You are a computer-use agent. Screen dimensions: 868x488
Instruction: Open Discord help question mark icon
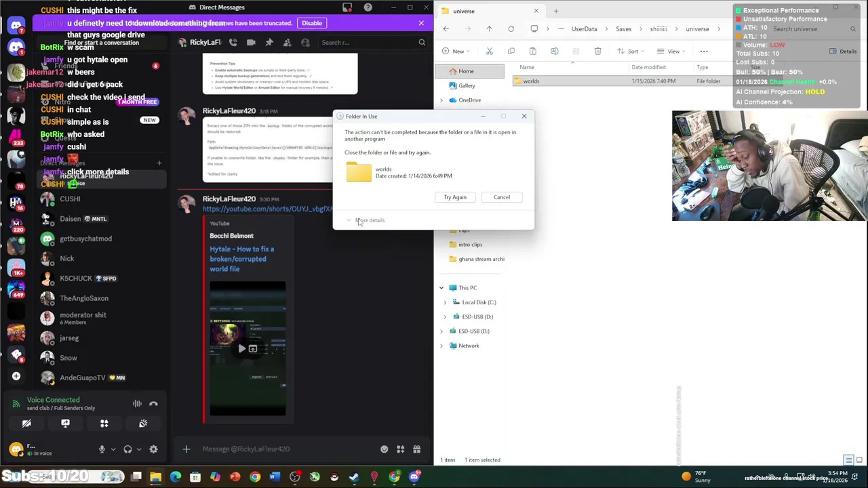[368, 7]
